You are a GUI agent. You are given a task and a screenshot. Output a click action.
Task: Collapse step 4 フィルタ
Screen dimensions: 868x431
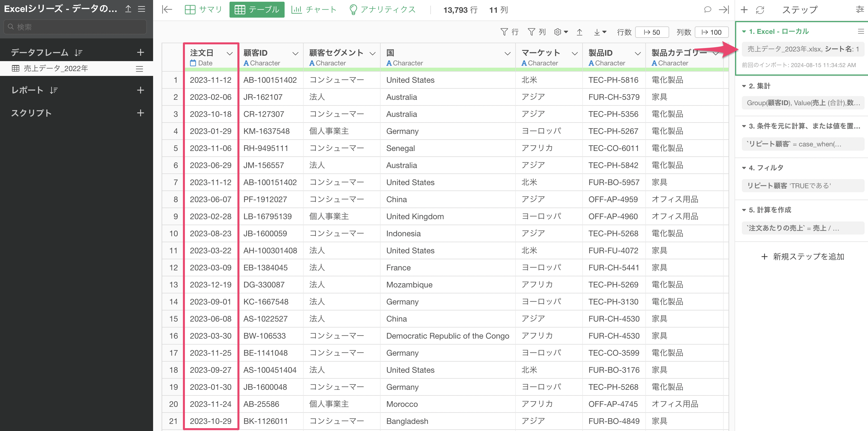pos(744,168)
